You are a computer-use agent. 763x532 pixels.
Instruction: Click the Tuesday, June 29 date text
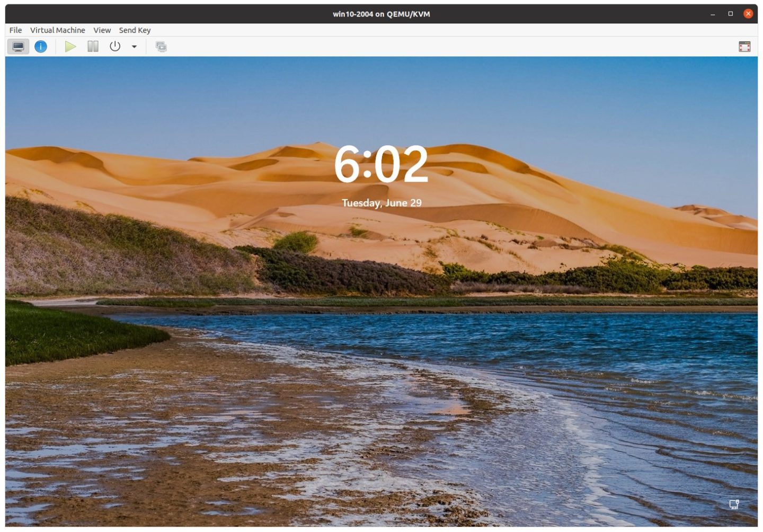pyautogui.click(x=382, y=203)
